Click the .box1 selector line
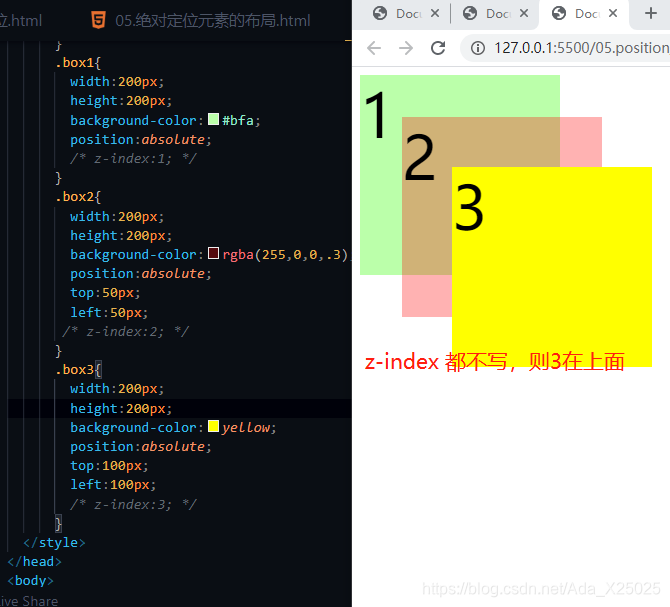Screen dimensions: 670x607 (x=78, y=63)
